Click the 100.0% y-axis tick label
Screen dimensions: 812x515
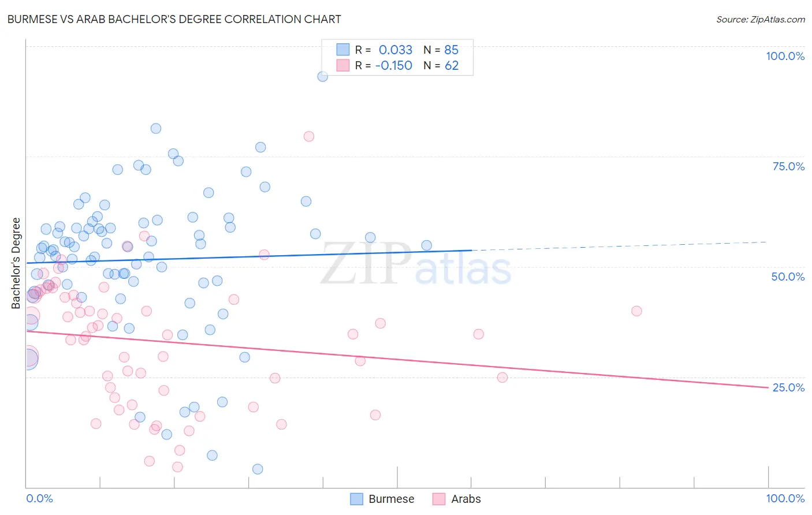[785, 56]
